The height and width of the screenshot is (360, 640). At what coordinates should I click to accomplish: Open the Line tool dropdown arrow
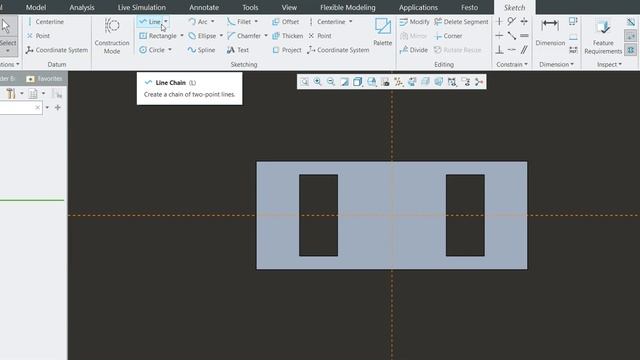click(x=166, y=22)
